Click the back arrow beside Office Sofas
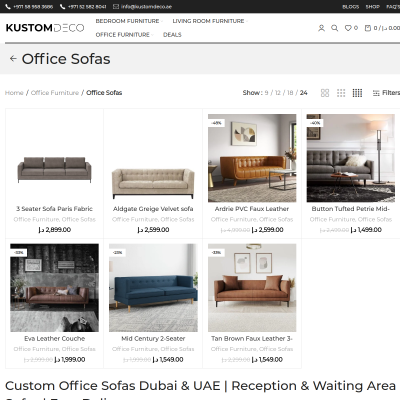 coord(13,59)
